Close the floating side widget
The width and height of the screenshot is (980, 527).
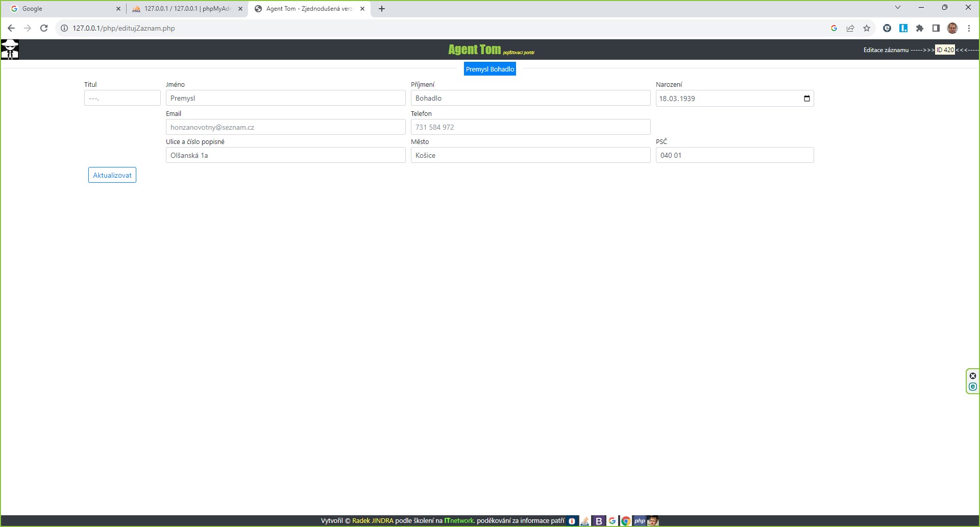point(973,376)
